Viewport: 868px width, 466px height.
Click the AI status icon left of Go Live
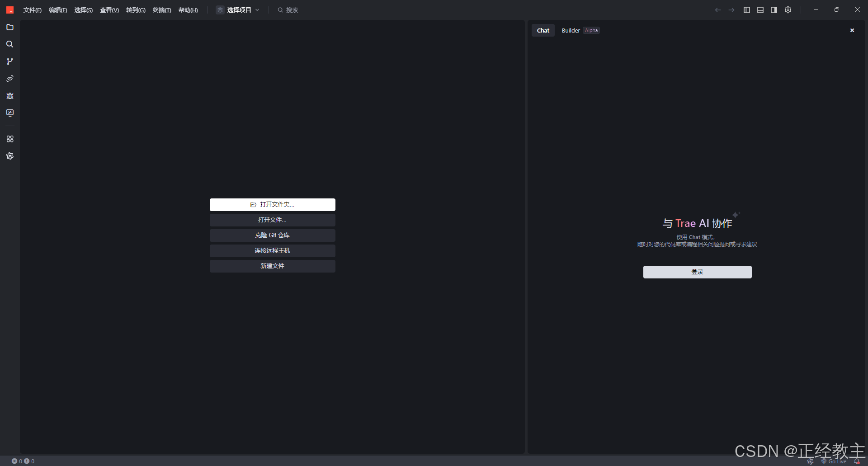pyautogui.click(x=810, y=461)
